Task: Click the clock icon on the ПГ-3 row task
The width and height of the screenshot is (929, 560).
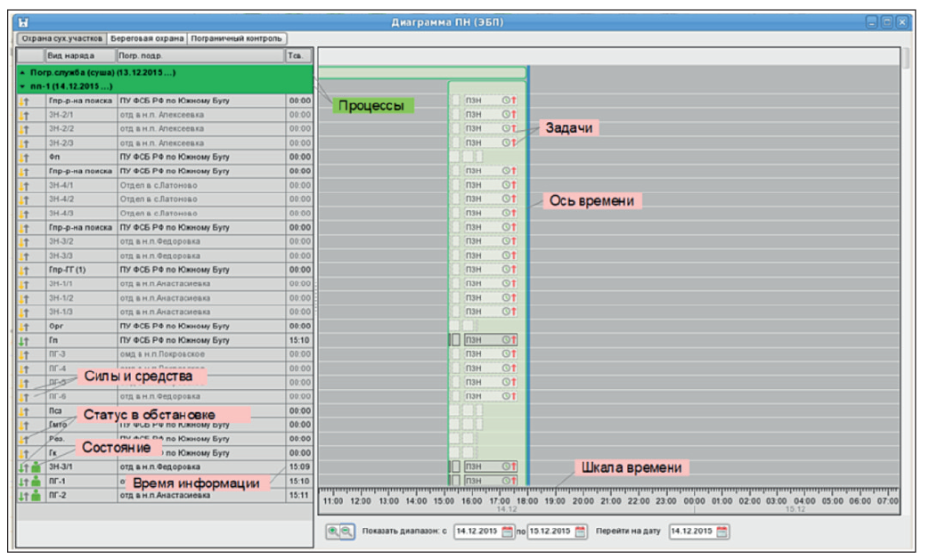Action: coord(506,354)
